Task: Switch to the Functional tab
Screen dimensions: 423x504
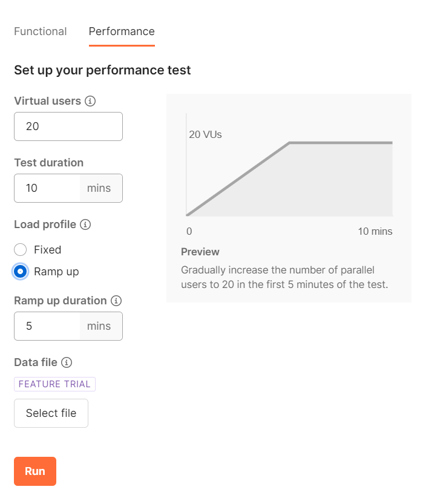Action: [41, 31]
